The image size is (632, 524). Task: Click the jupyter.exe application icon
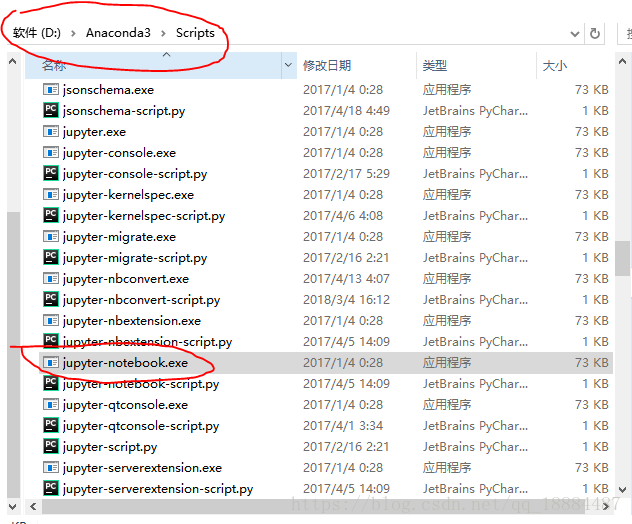pos(51,131)
